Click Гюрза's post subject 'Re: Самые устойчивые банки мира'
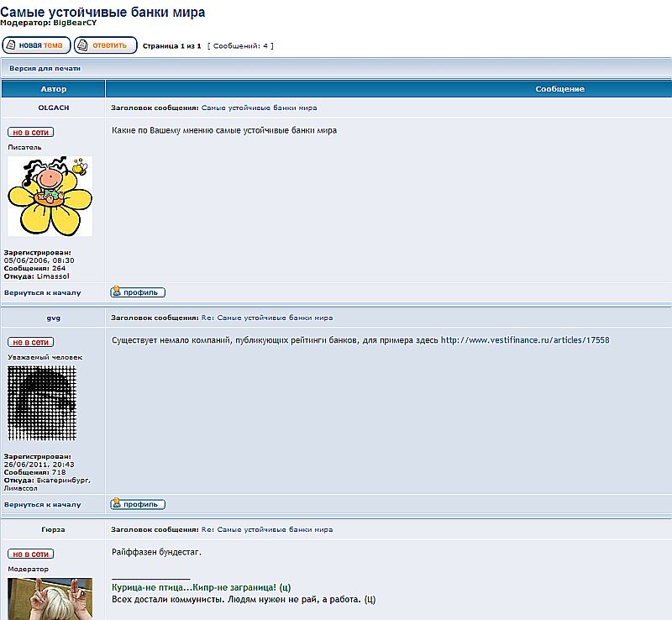 (267, 529)
